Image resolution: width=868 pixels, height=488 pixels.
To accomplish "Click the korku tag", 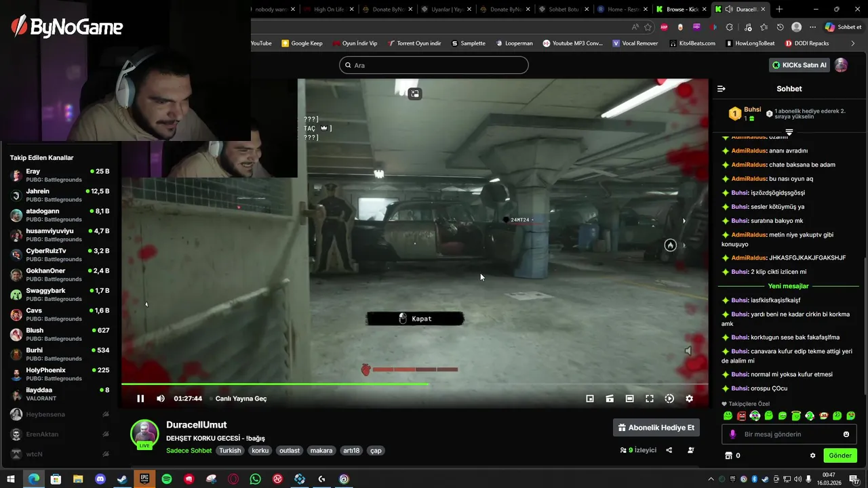I will [x=260, y=450].
